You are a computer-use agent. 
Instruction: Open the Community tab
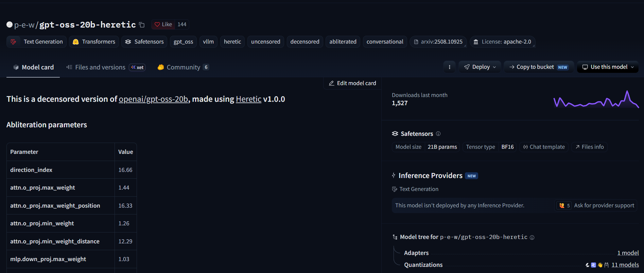[x=183, y=67]
